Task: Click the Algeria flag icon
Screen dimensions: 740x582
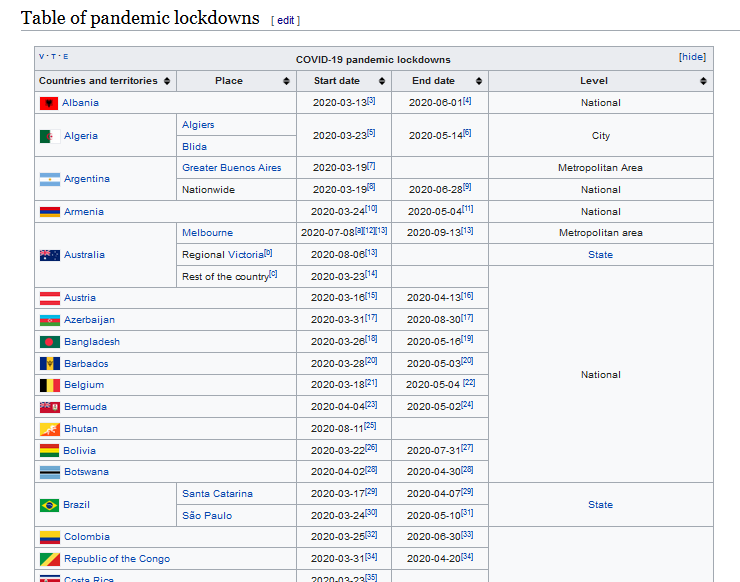Action: [50, 136]
